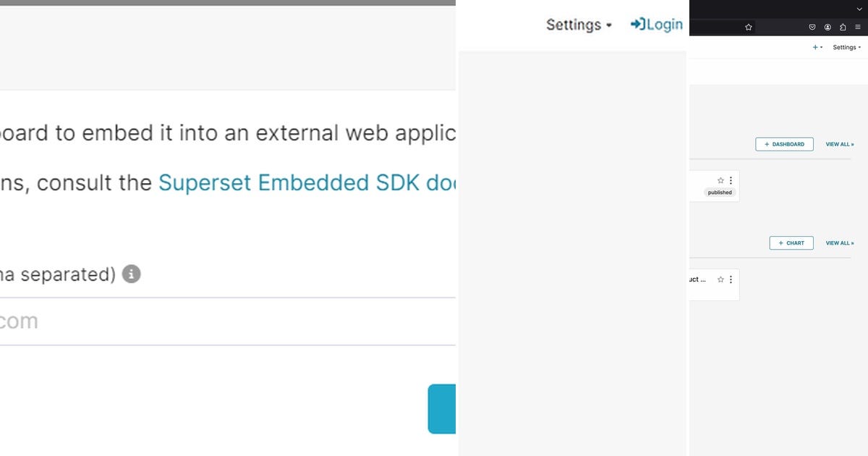Open the Login icon next to Settings
This screenshot has height=456, width=868.
(655, 24)
